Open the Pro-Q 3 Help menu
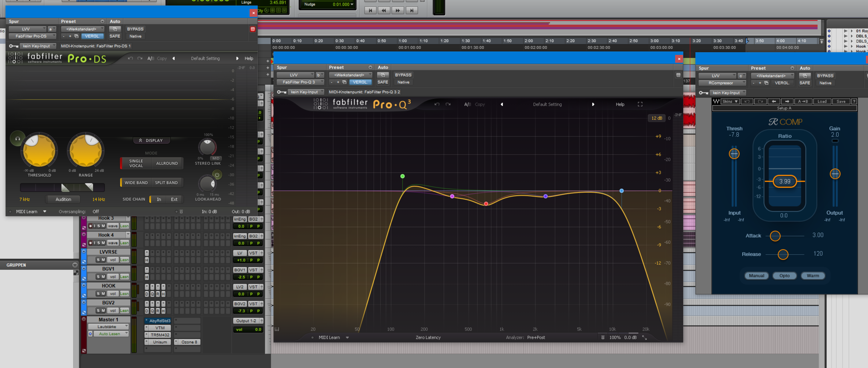868x368 pixels. [x=620, y=104]
